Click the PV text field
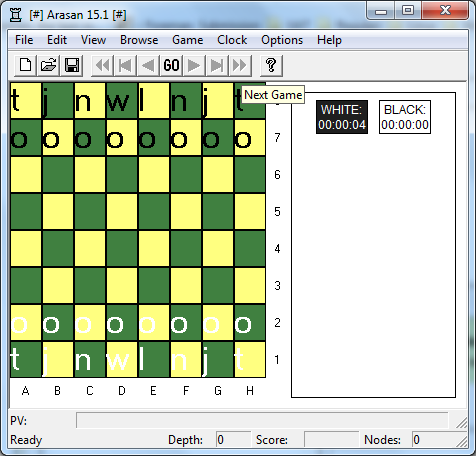This screenshot has width=476, height=456. pyautogui.click(x=262, y=420)
